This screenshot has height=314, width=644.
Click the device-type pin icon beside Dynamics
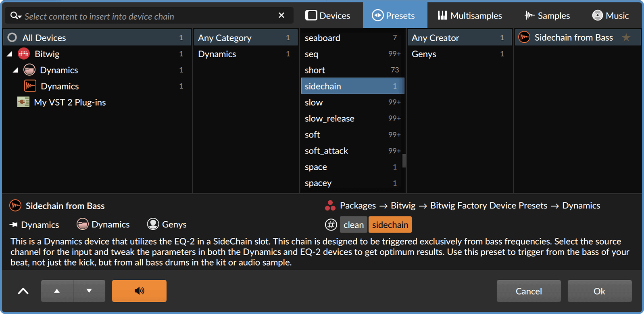point(14,225)
